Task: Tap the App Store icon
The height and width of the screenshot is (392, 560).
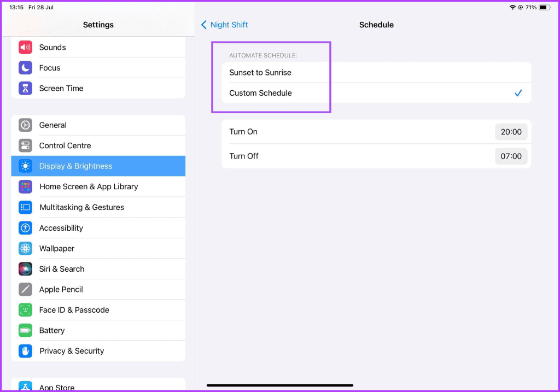Action: (x=25, y=387)
